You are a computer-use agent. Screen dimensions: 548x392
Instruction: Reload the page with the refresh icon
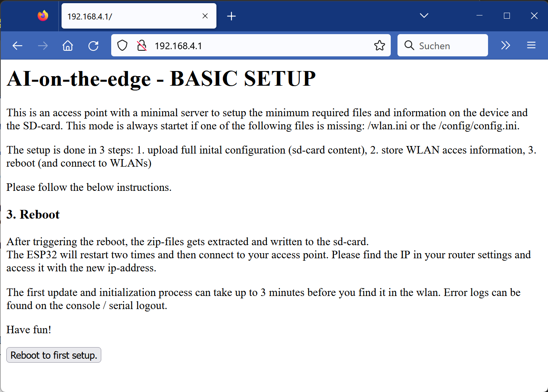coord(94,45)
